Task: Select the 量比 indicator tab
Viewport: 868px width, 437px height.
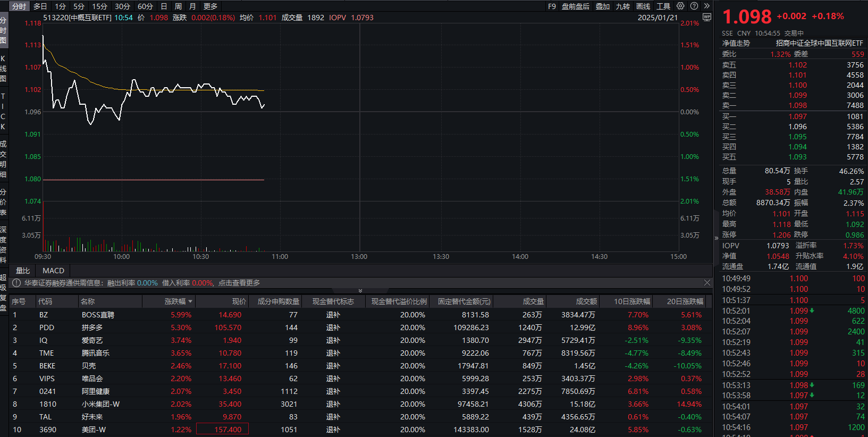Action: [x=23, y=271]
